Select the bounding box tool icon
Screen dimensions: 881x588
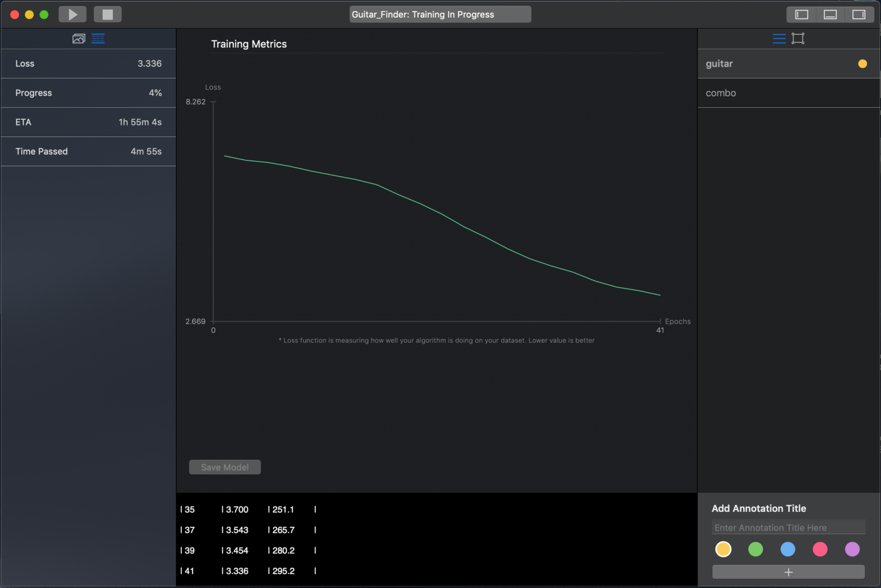[798, 38]
